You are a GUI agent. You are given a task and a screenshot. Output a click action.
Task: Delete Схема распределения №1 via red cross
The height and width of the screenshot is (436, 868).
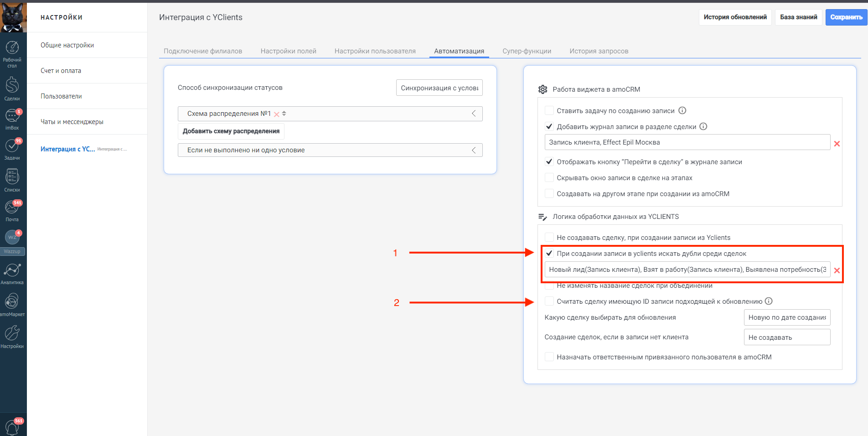[x=276, y=114]
